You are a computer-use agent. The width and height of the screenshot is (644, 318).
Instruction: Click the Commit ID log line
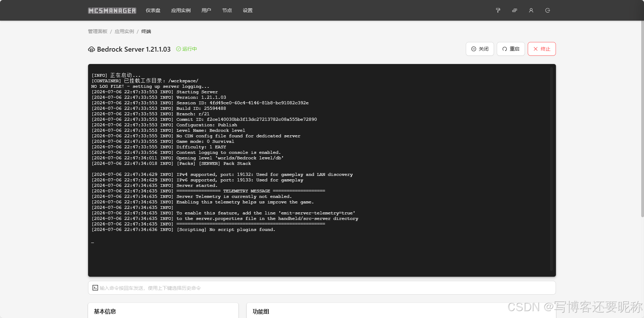pos(204,119)
